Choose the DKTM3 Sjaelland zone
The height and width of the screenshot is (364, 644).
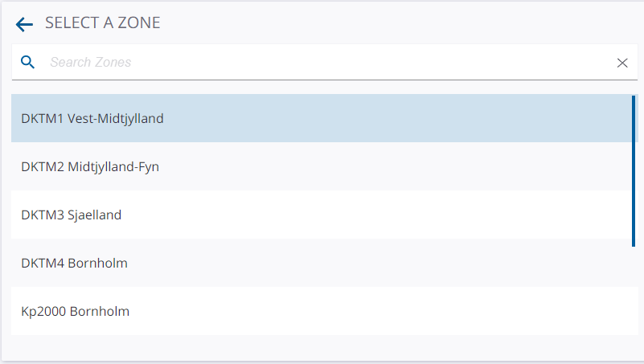coord(322,215)
